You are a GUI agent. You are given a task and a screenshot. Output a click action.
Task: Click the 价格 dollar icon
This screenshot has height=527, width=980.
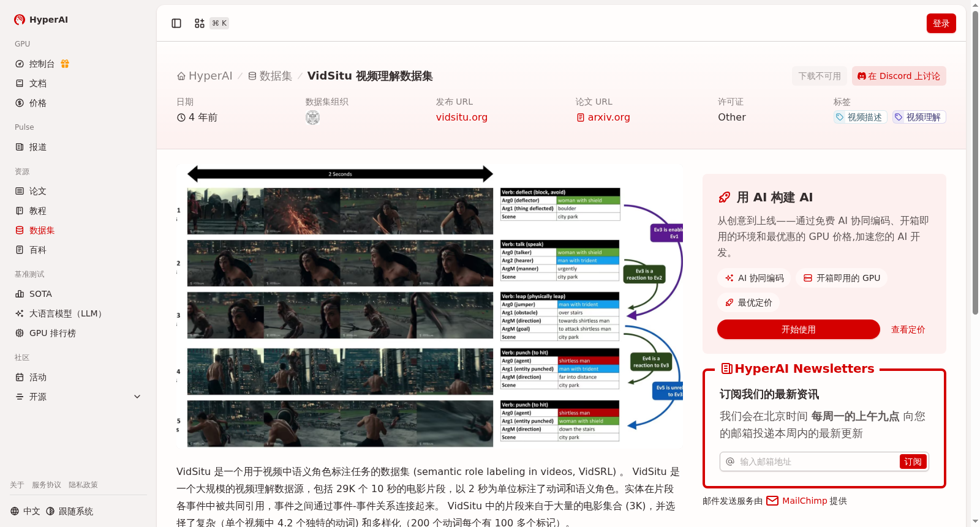click(x=20, y=103)
